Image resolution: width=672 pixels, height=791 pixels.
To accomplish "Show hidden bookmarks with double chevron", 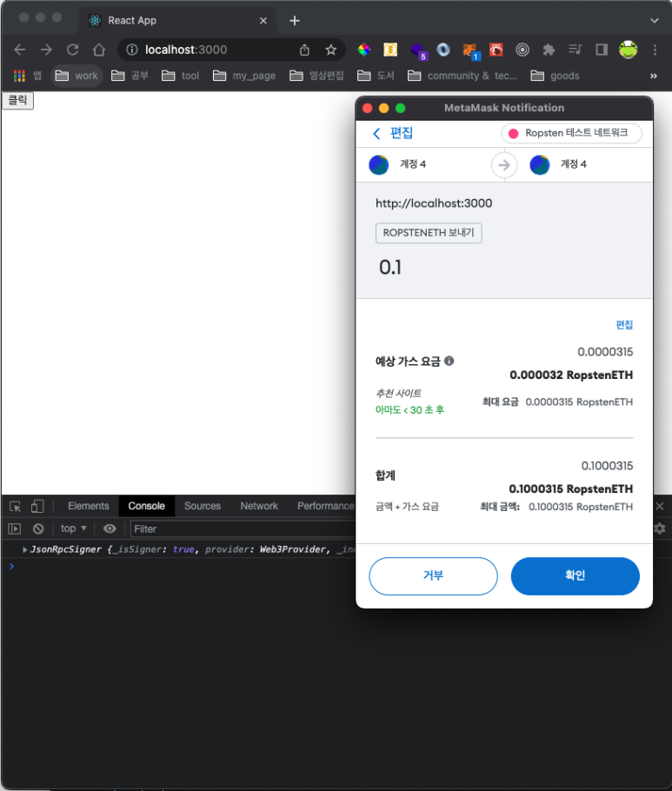I will pos(654,76).
